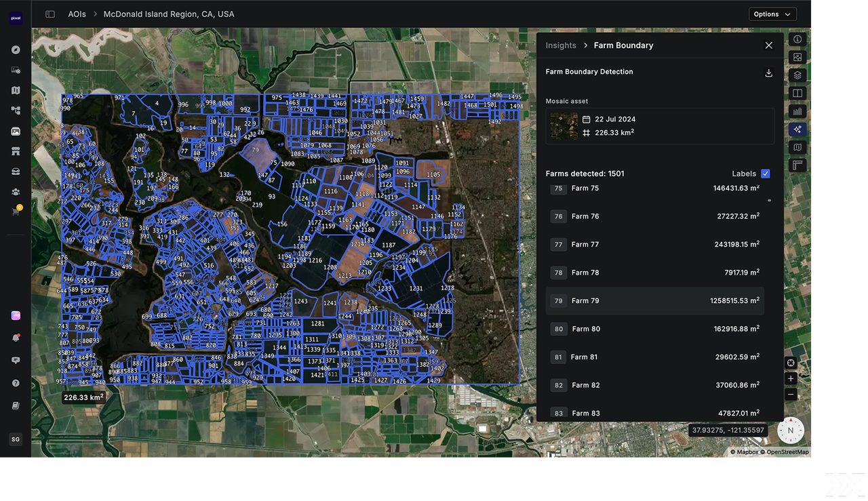
Task: Click the farm list scrollbar handle
Action: click(769, 201)
